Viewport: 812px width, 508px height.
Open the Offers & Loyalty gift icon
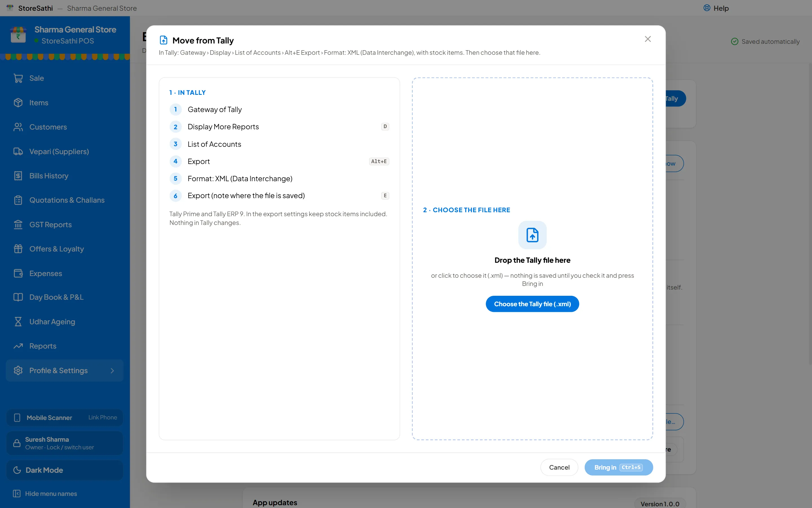click(18, 249)
